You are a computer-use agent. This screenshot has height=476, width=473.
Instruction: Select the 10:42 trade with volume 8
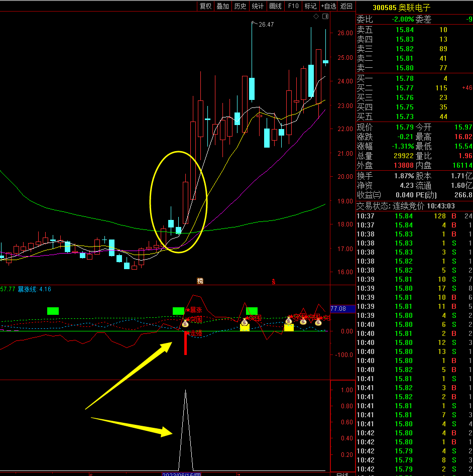(x=414, y=460)
